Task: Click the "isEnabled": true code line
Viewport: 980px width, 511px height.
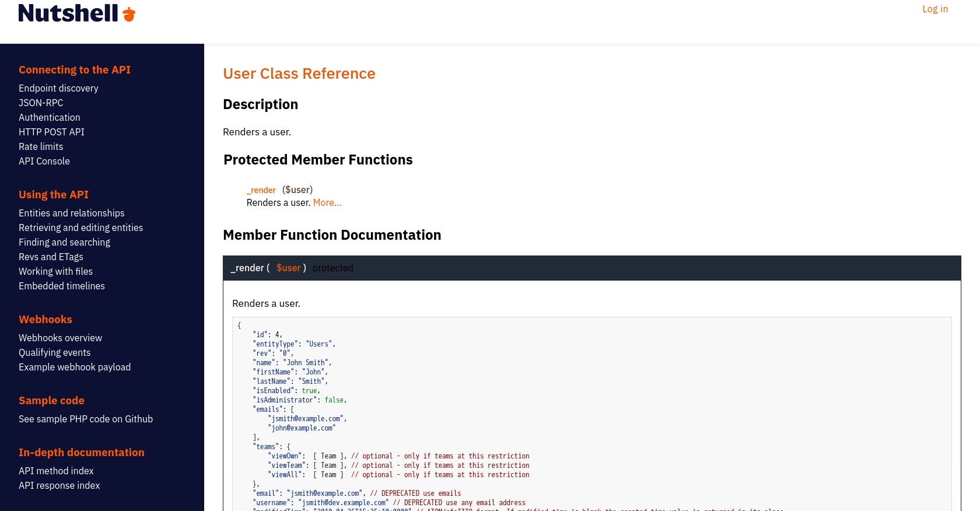Action: pyautogui.click(x=286, y=391)
